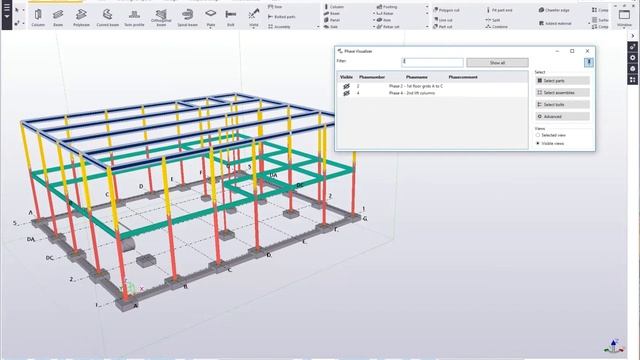Image resolution: width=640 pixels, height=360 pixels.
Task: Choose the Chamfer edge tool
Action: coord(554,10)
